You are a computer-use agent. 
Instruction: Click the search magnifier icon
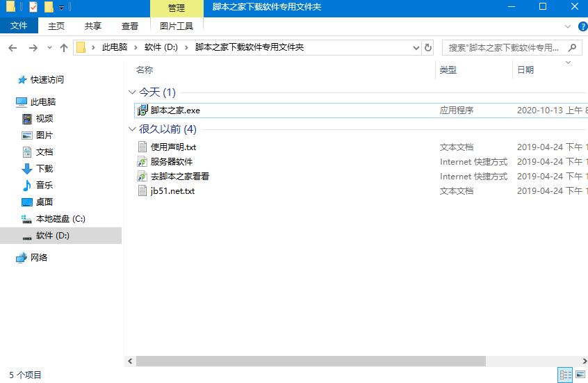tap(572, 48)
